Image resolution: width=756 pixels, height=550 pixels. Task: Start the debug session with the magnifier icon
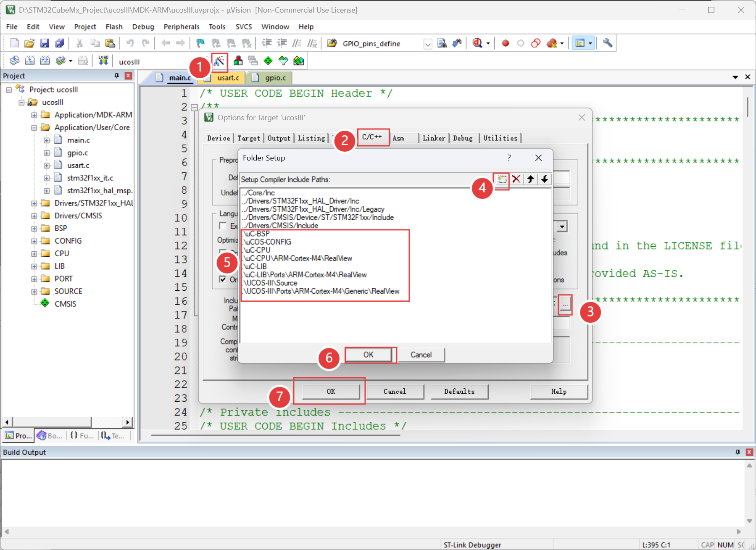click(x=477, y=43)
